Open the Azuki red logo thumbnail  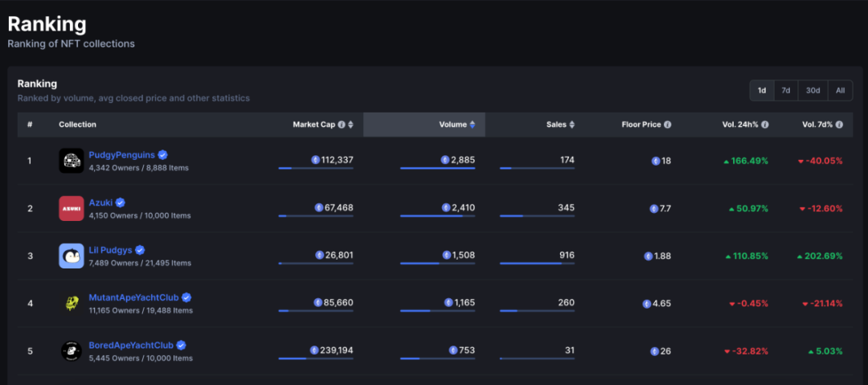click(72, 208)
